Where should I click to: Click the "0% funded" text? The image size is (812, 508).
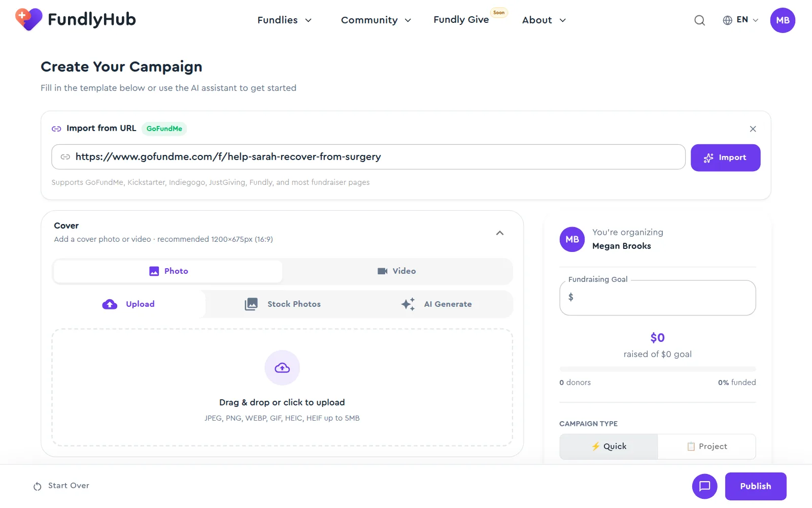736,383
